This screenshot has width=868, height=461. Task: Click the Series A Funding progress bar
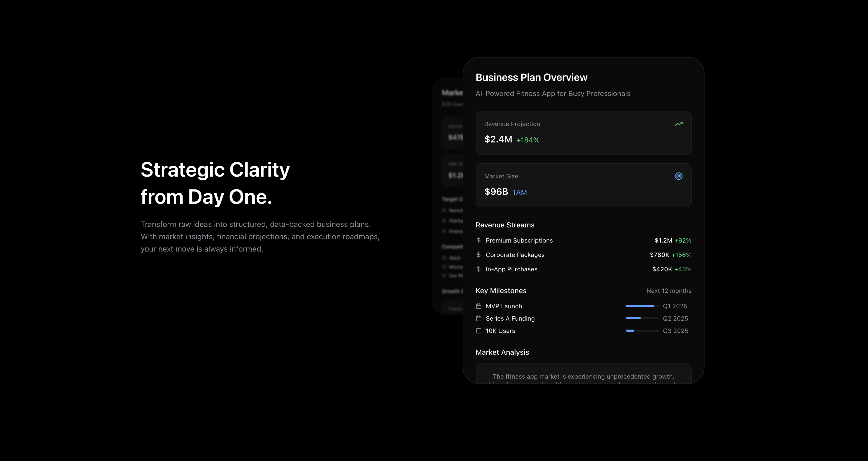(642, 319)
